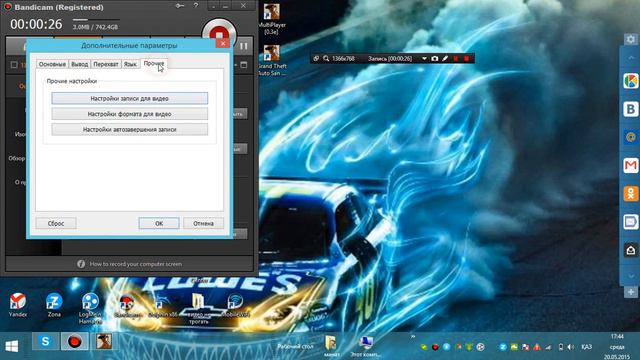The width and height of the screenshot is (640, 360).
Task: Open colorful top icon in right sidebar
Action: pyautogui.click(x=631, y=81)
